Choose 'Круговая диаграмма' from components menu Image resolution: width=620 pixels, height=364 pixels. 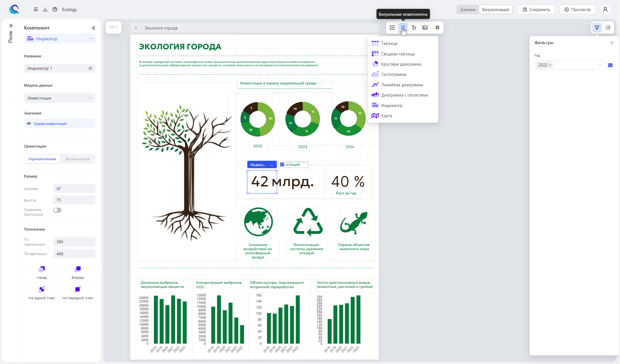401,64
